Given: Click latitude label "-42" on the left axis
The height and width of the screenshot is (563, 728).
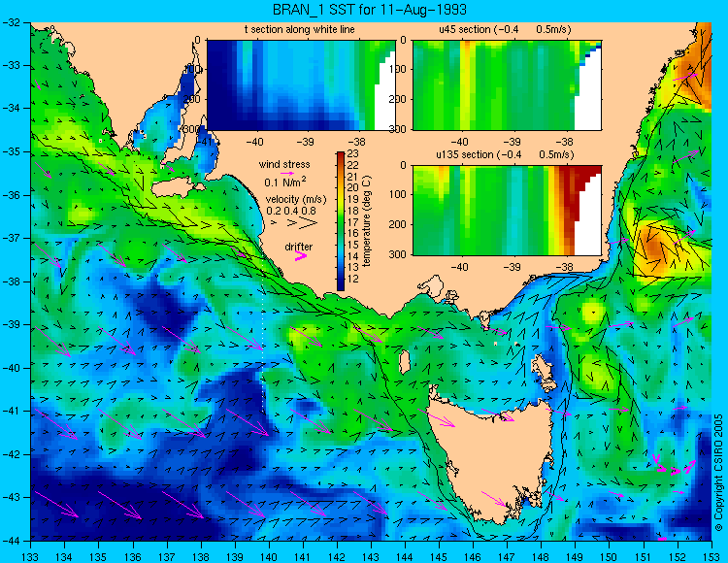Looking at the screenshot, I should 11,454.
